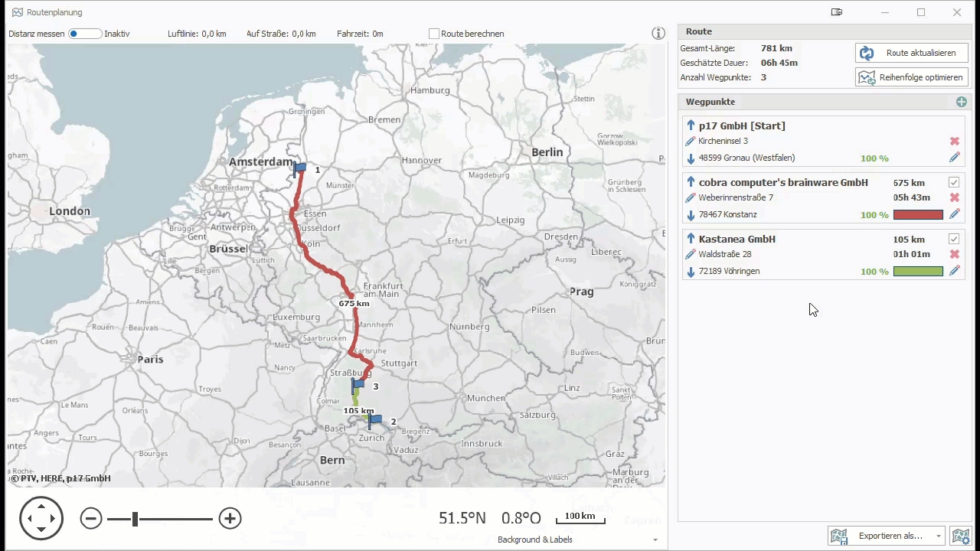
Task: Click Reihenfolge optimieren button
Action: (x=912, y=77)
